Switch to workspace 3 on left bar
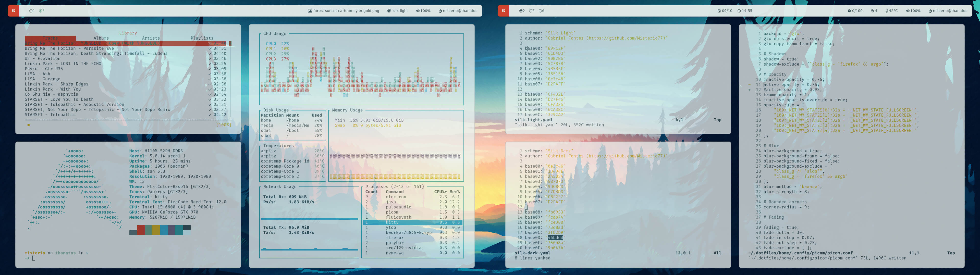The width and height of the screenshot is (980, 275). click(x=42, y=11)
